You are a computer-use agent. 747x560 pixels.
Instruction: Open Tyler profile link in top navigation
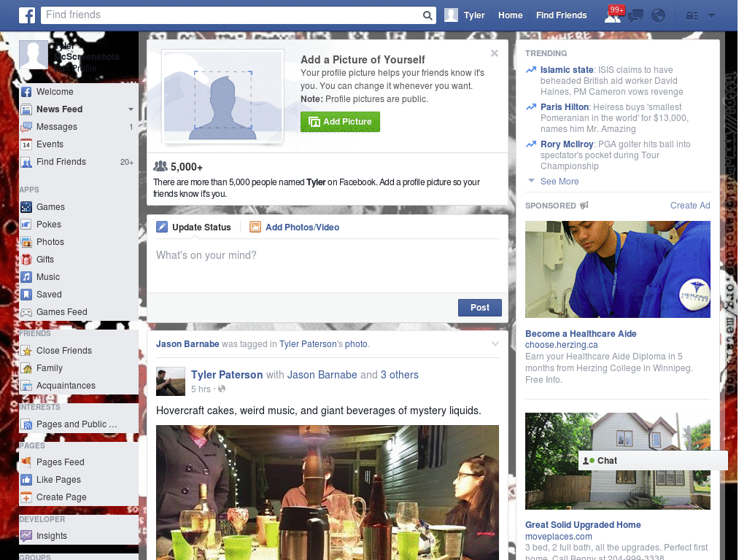click(474, 15)
